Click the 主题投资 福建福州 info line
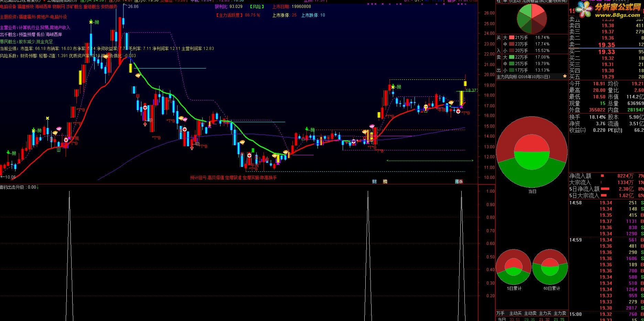The image size is (644, 321). [33, 17]
